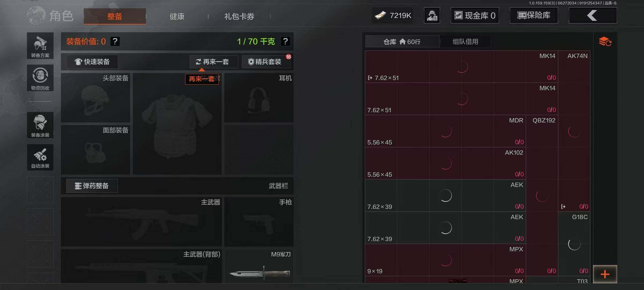
Task: Click the weight limit question mark icon
Action: [x=285, y=41]
